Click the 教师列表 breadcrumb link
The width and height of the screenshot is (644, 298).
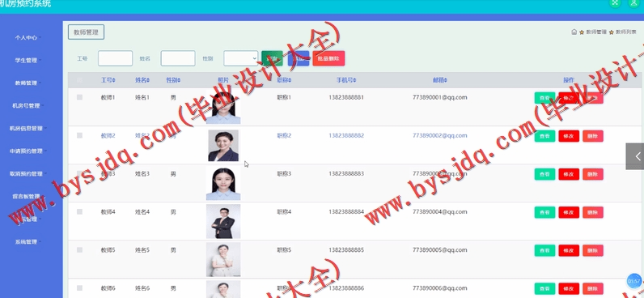(x=626, y=32)
